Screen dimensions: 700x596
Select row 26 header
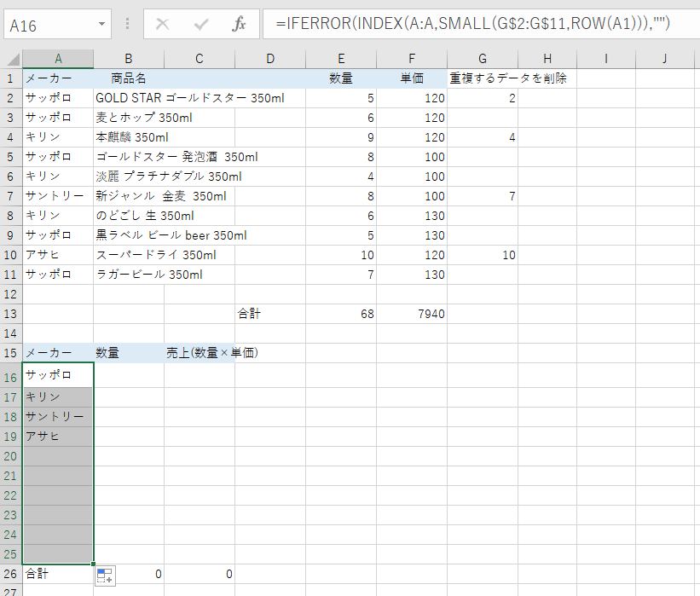11,574
